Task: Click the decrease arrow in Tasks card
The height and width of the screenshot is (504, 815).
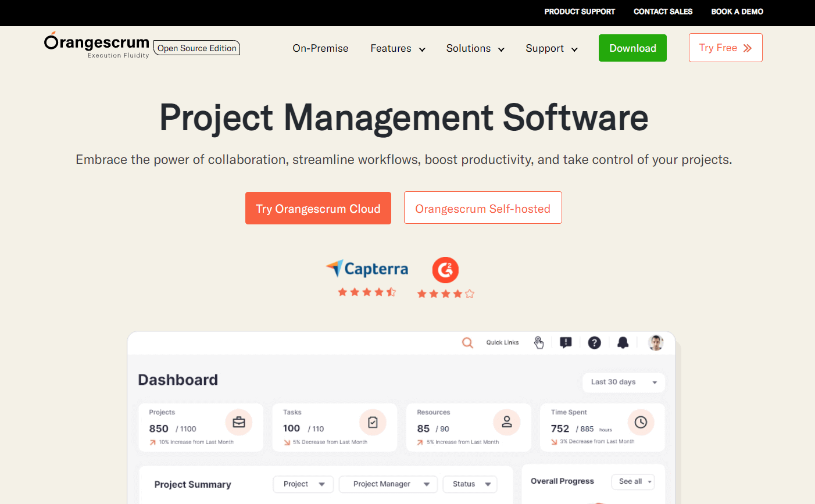Action: 287,442
